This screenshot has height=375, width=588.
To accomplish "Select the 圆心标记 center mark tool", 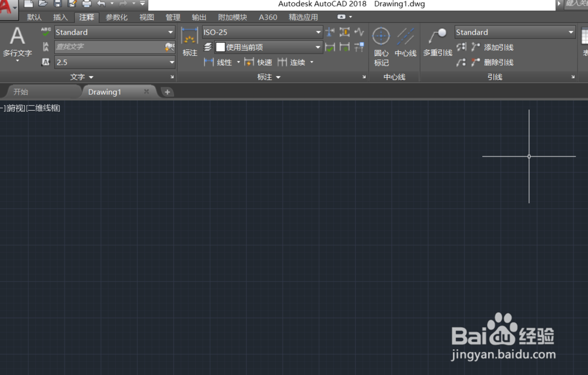I will [x=381, y=47].
